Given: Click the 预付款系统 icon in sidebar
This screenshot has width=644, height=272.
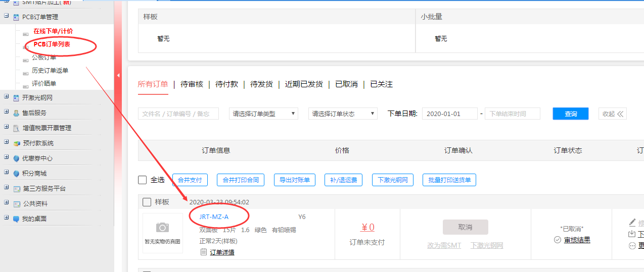Looking at the screenshot, I should pos(17,143).
